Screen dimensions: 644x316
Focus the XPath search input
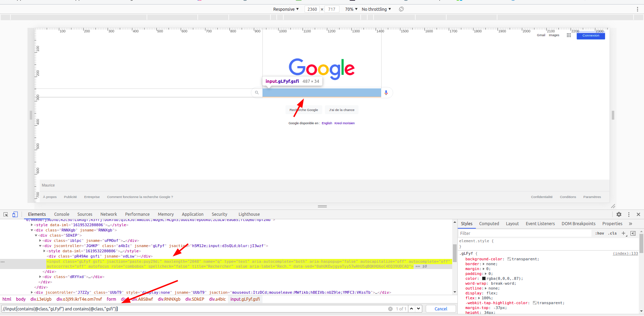pos(195,309)
